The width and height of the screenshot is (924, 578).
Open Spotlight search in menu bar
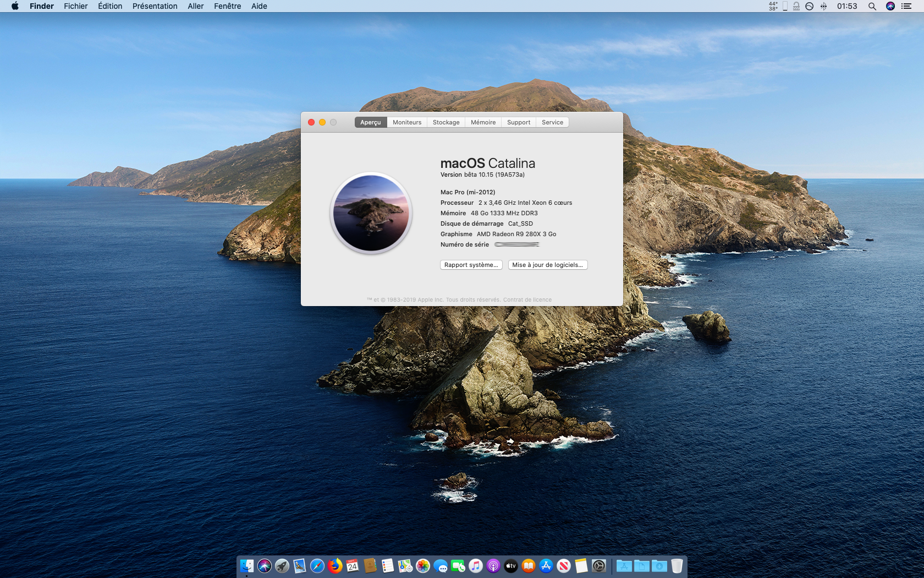click(x=872, y=6)
